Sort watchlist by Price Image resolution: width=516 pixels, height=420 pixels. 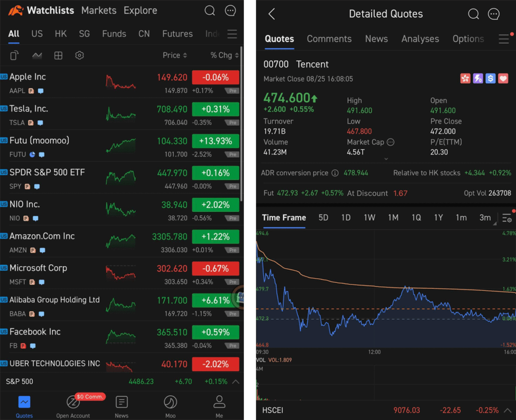click(x=175, y=55)
